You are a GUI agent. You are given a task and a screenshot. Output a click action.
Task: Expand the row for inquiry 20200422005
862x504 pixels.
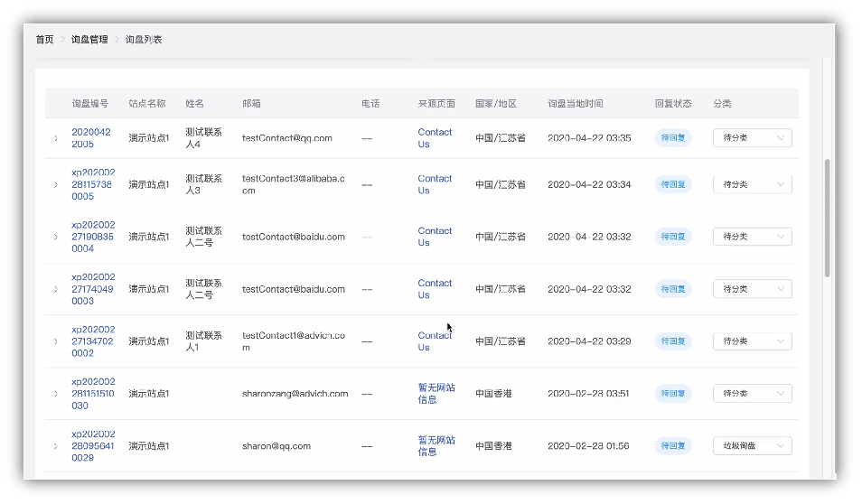point(55,138)
